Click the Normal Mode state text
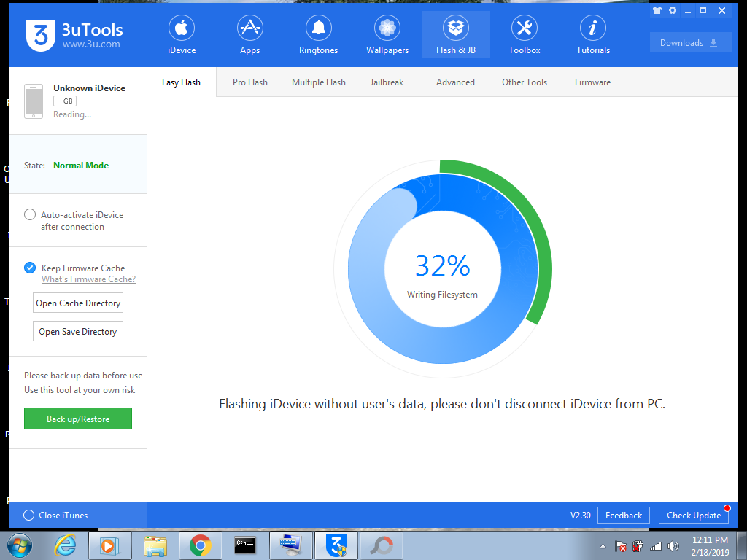This screenshot has width=747, height=560. (81, 166)
